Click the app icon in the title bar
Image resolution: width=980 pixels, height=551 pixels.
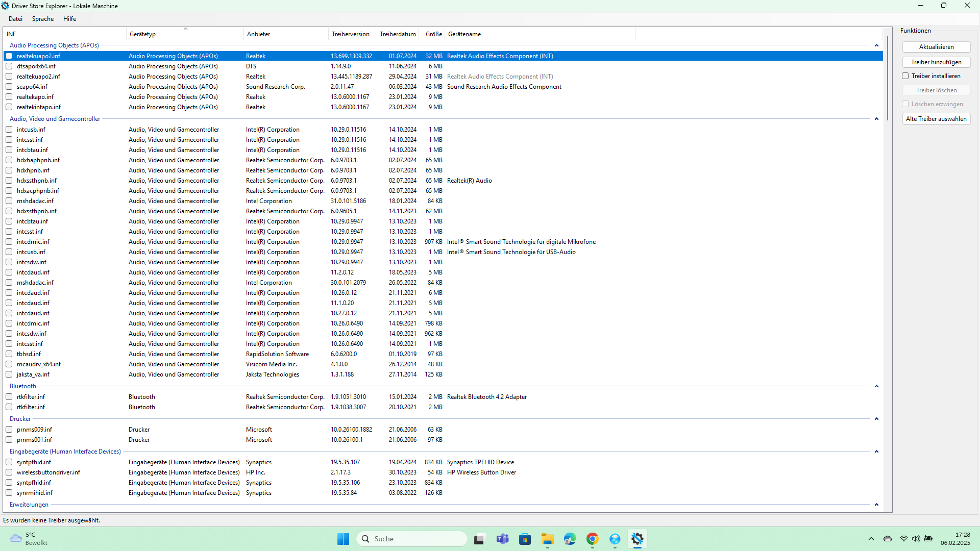coord(5,6)
